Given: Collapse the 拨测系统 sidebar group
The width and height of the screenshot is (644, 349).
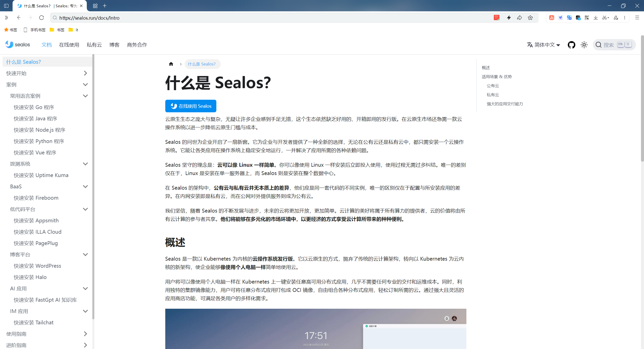Looking at the screenshot, I should 49,164.
